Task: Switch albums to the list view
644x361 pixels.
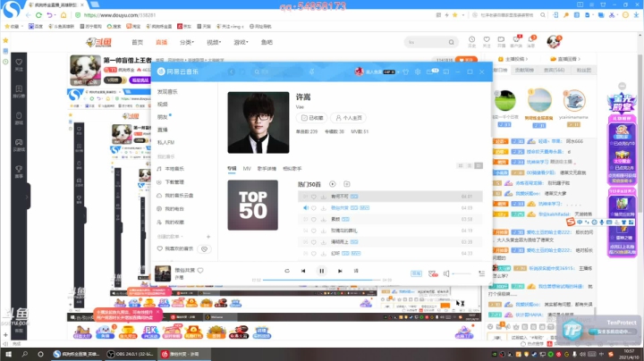Action: click(x=470, y=165)
